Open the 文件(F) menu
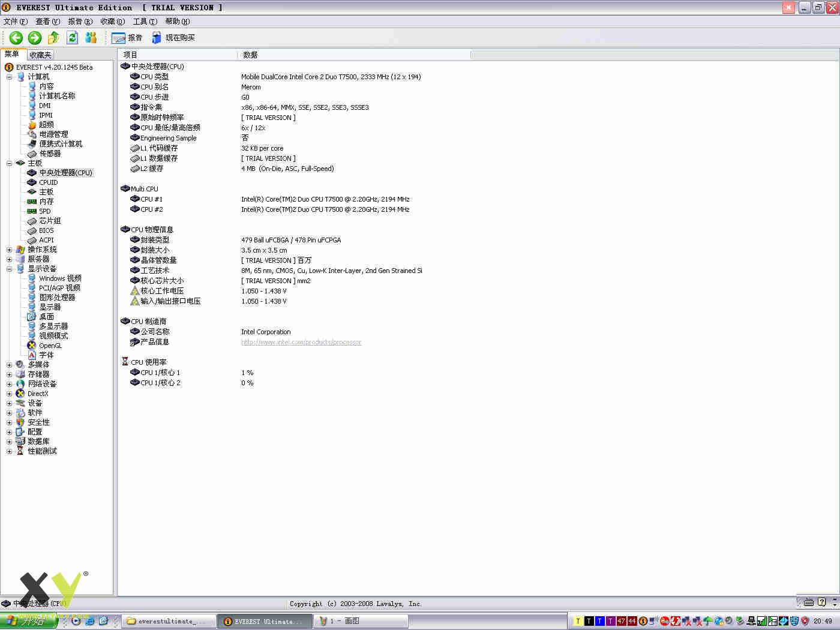The image size is (840, 630). click(16, 22)
